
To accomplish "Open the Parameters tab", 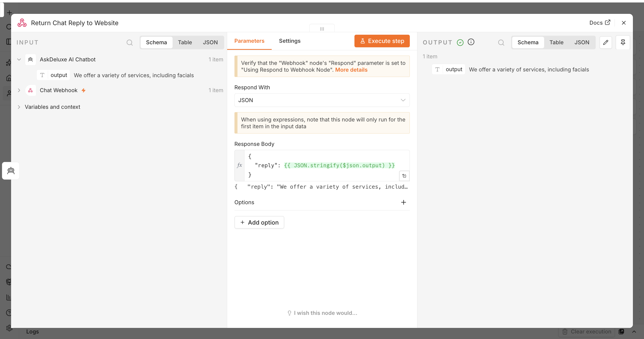I will [249, 41].
